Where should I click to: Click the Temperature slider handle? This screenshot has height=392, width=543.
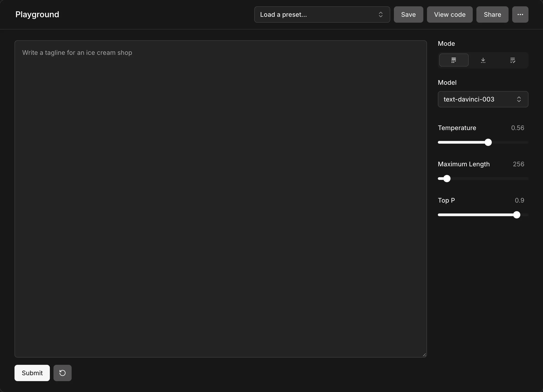pyautogui.click(x=488, y=142)
